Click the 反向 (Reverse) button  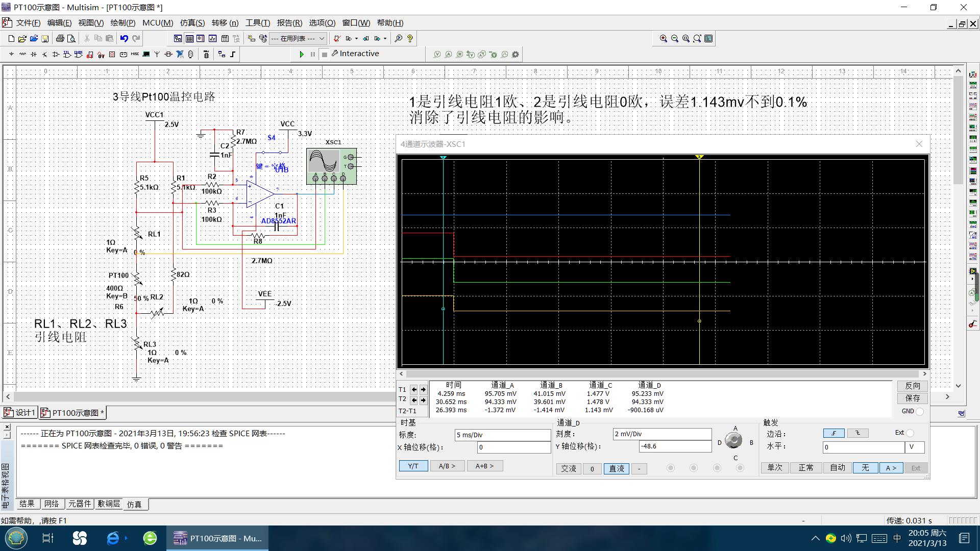click(913, 386)
